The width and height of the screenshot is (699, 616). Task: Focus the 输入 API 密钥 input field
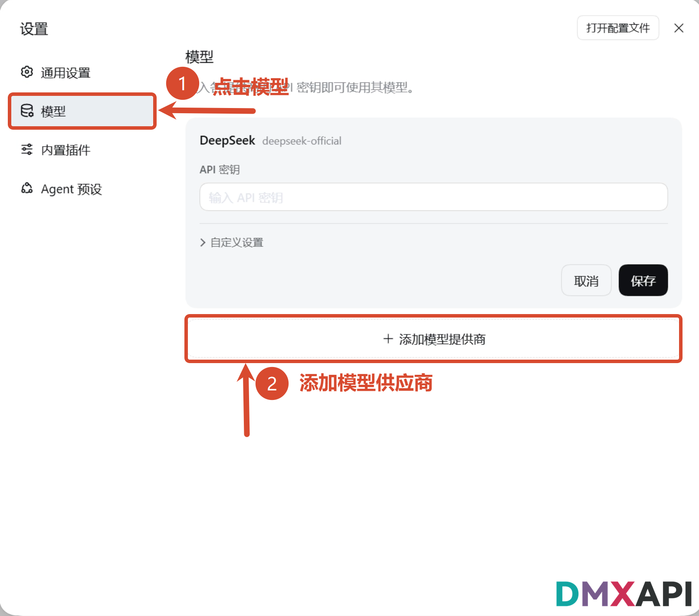pos(433,197)
